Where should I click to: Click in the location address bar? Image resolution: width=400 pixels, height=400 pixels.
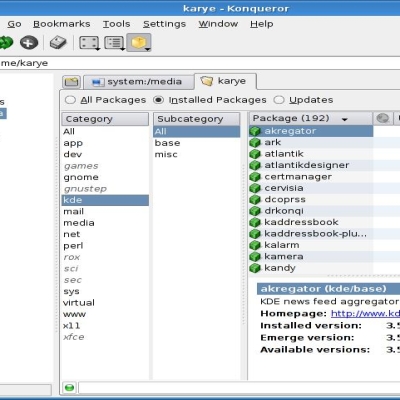coord(200,63)
